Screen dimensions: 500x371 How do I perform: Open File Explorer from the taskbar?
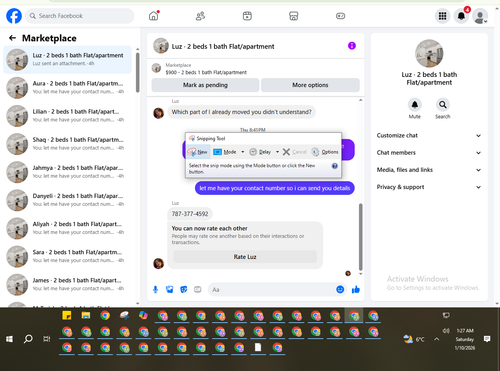(x=86, y=315)
